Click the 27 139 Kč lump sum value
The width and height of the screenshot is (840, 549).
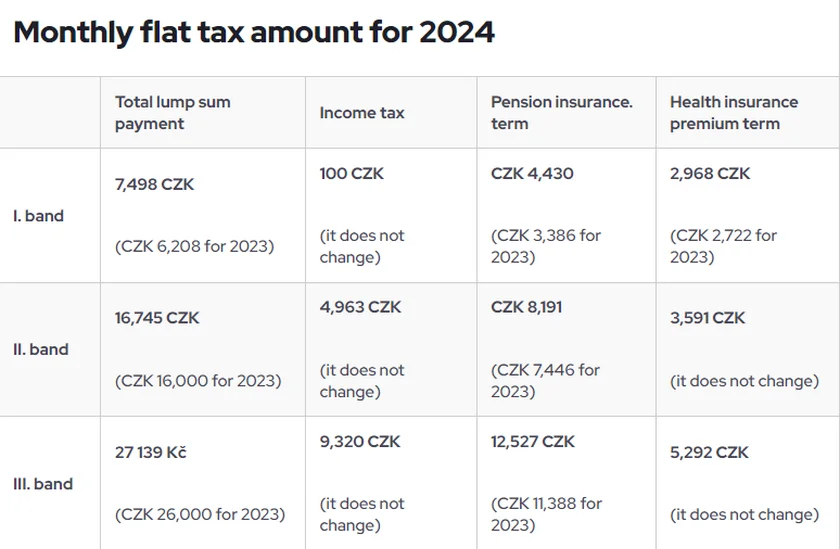coord(151,452)
